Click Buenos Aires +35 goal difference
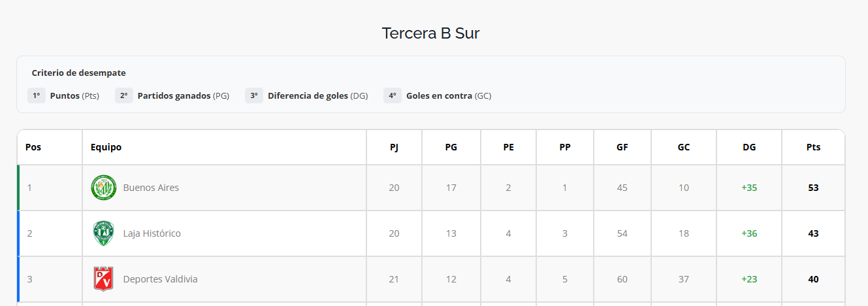Screen dimensions: 868x306 click(749, 188)
